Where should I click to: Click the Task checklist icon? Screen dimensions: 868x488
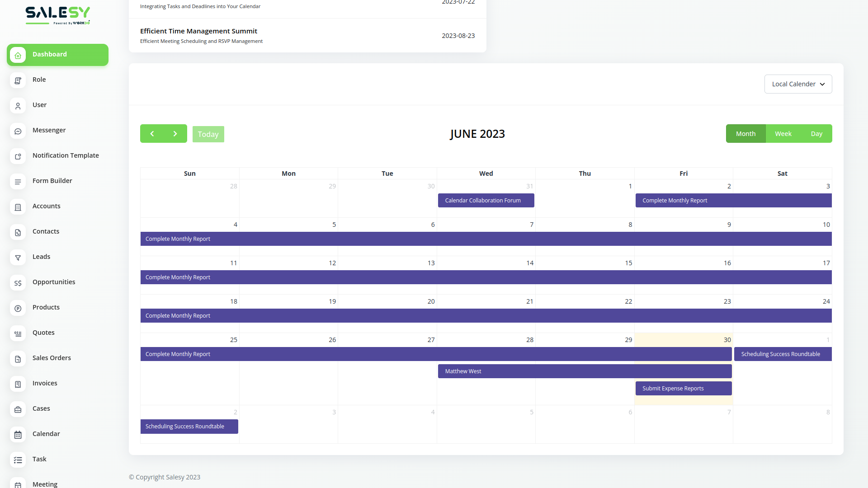point(18,460)
